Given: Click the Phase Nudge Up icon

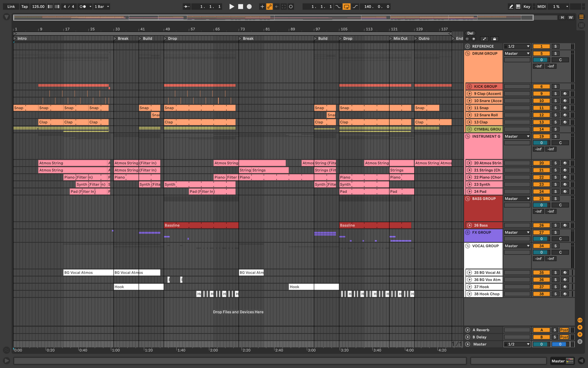Looking at the screenshot, I should click(57, 7).
